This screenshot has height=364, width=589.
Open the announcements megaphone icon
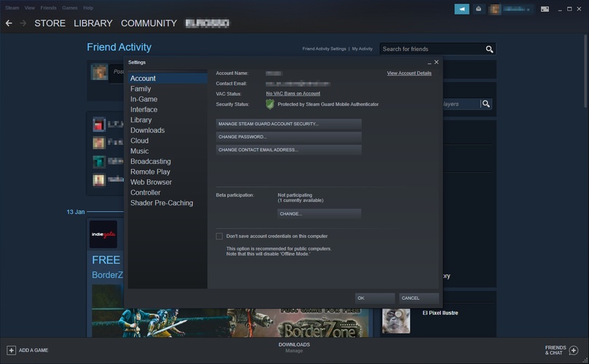[x=462, y=9]
